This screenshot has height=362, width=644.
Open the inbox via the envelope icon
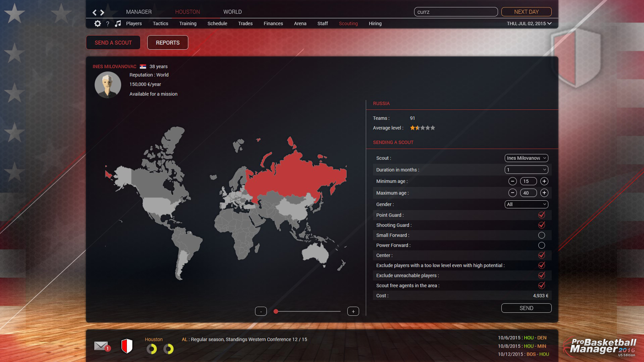click(x=101, y=346)
